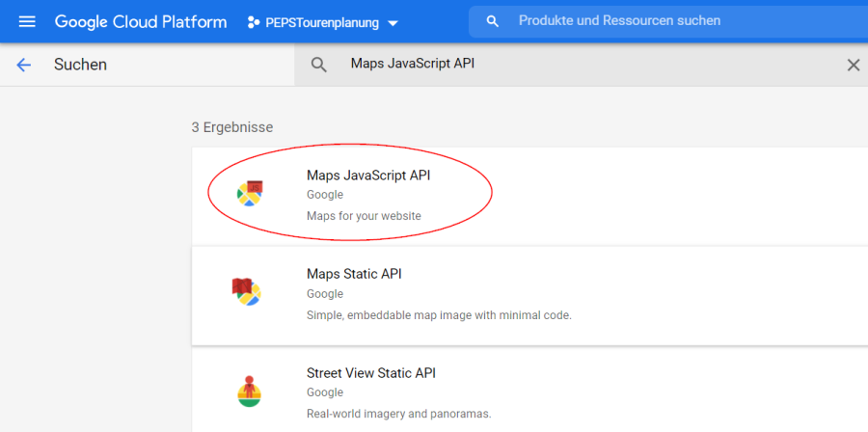
Task: Open the Maps JavaScript API result title
Action: point(367,175)
